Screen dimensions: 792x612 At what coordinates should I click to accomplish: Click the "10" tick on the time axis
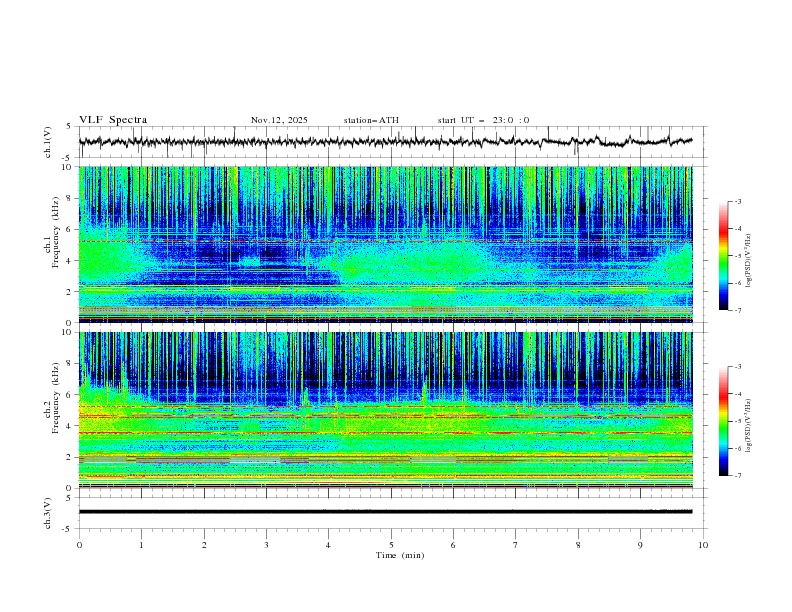click(703, 545)
